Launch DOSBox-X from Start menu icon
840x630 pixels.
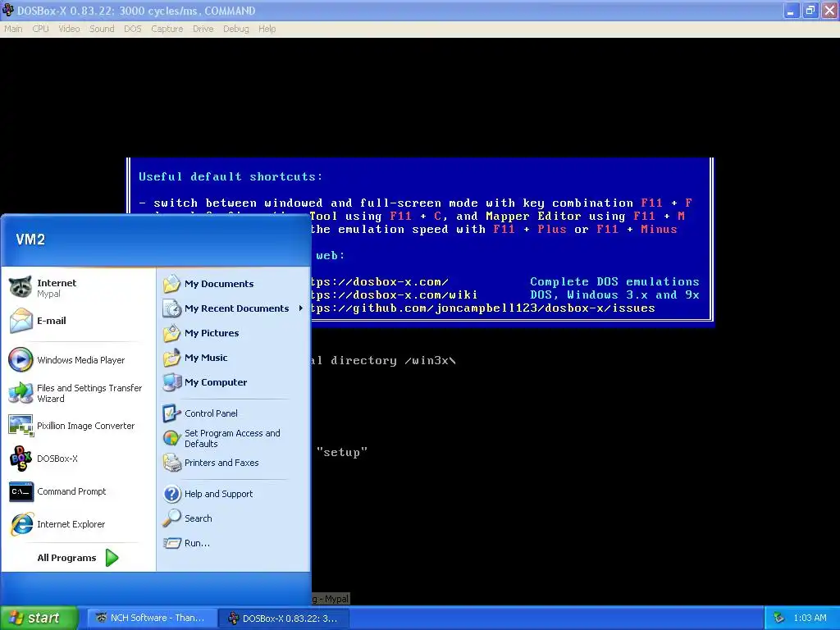(x=21, y=459)
